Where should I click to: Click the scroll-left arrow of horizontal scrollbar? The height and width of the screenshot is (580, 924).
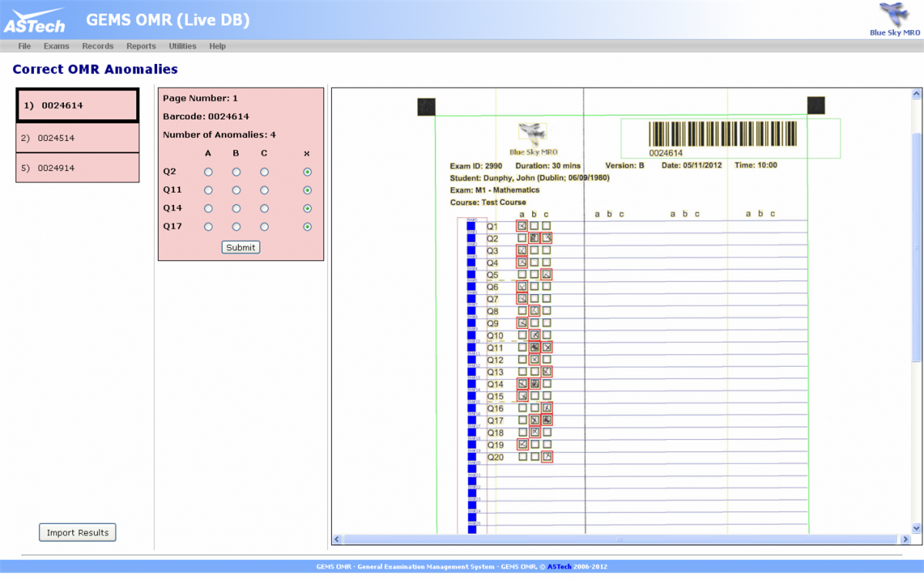click(337, 539)
